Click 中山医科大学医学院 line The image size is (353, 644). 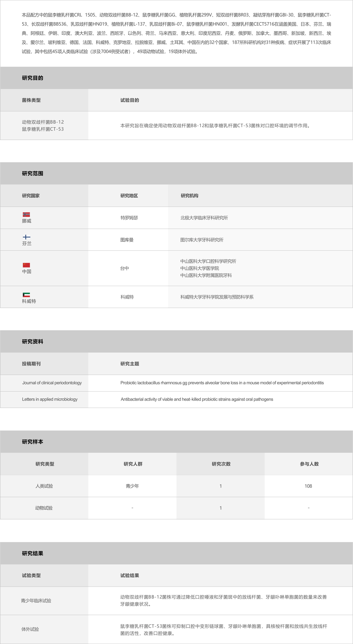click(x=200, y=268)
